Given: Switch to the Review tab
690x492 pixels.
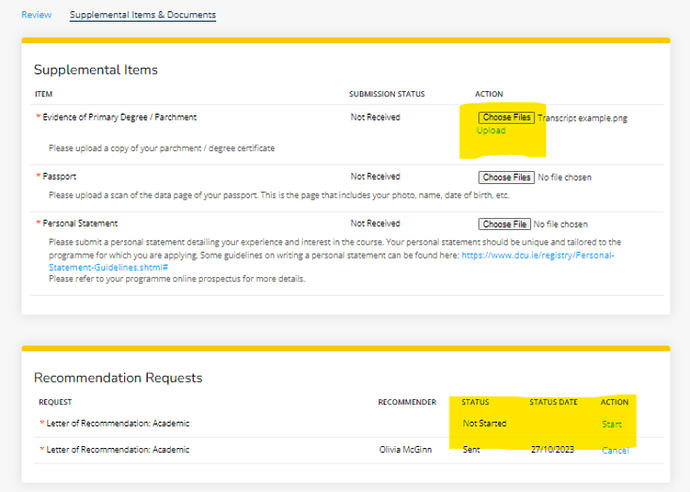Looking at the screenshot, I should 36,15.
